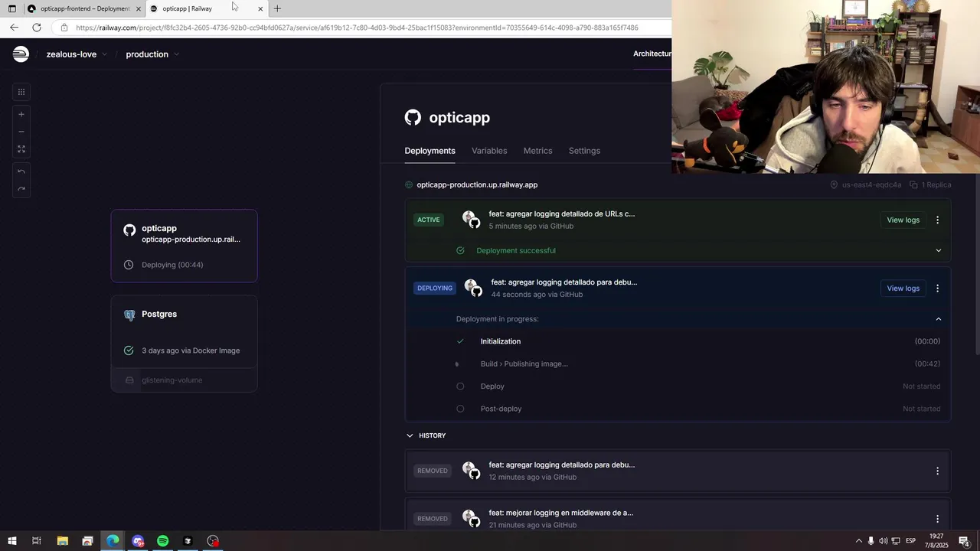Fit canvas to screen icon
Viewport: 980px width, 551px height.
coord(21,149)
